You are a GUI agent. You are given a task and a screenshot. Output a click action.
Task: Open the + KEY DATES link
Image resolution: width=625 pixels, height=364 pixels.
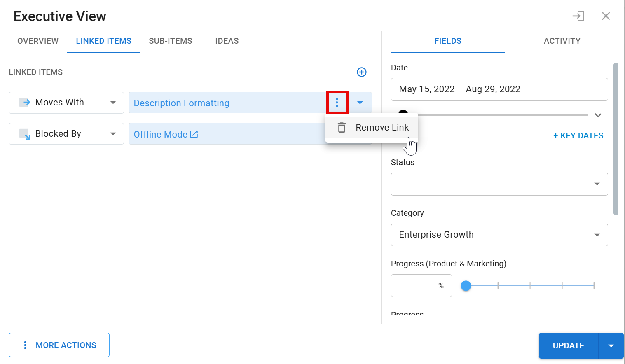(x=578, y=135)
